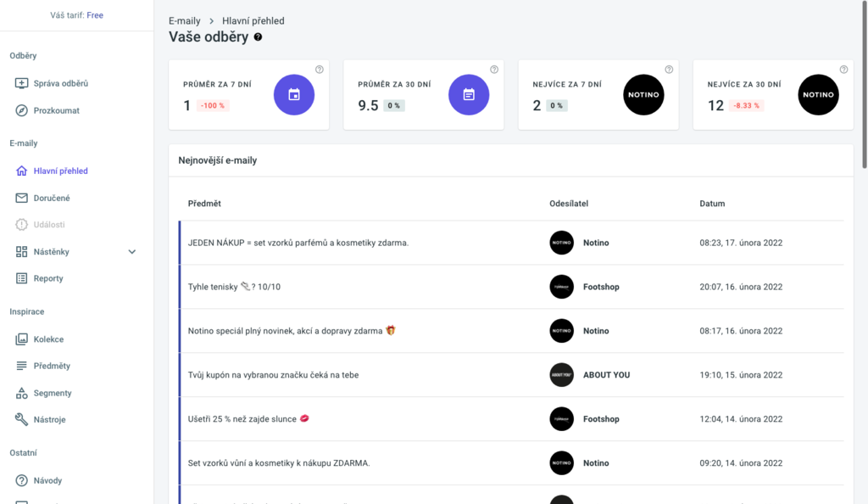Click the Doručené envelope icon
The image size is (868, 504).
(21, 198)
